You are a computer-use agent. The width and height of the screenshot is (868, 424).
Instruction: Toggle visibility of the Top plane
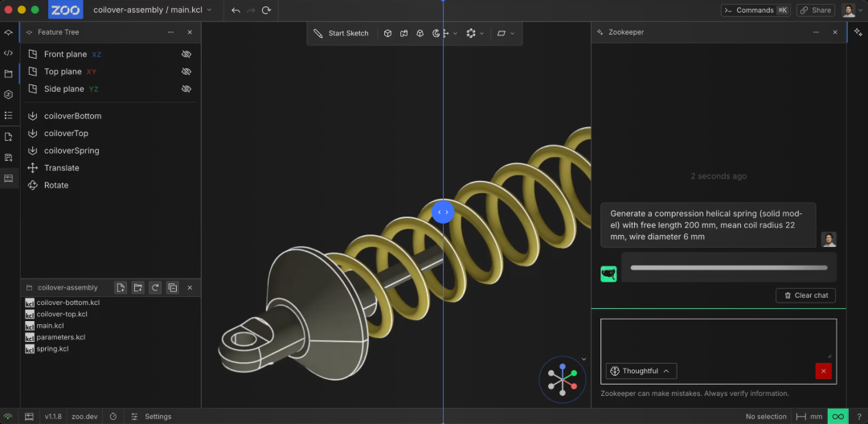186,72
